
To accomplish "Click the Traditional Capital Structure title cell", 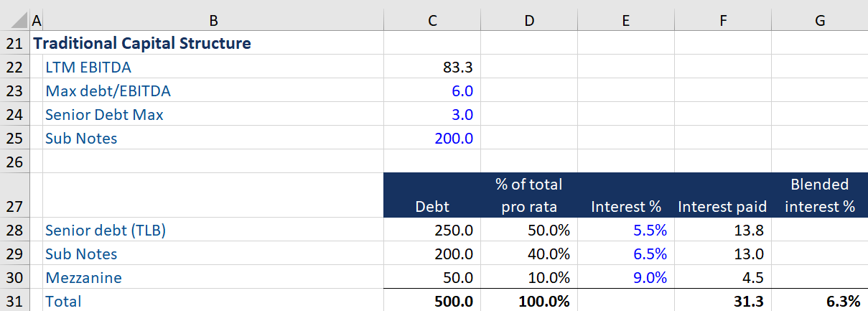I will pos(142,43).
